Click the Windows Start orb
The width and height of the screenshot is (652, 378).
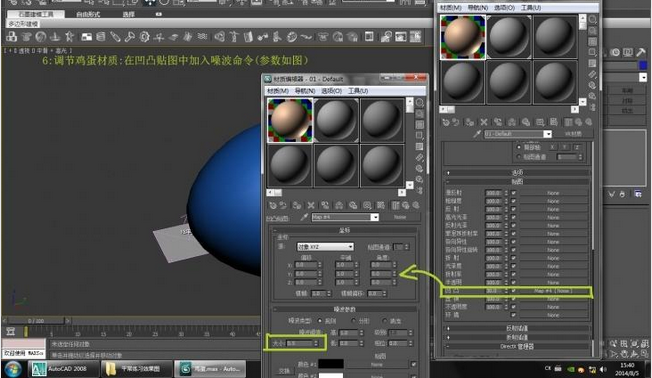tap(13, 369)
